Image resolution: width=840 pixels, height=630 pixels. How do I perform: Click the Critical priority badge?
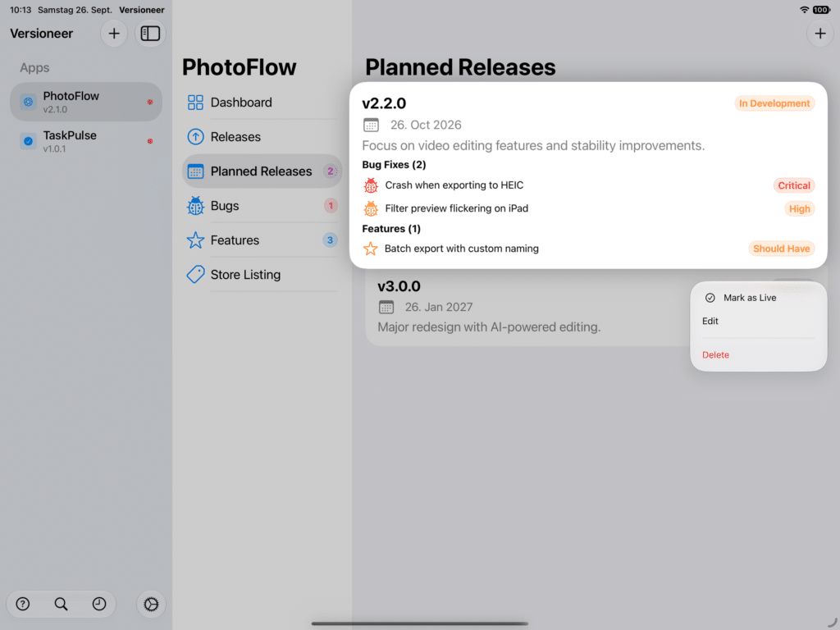(794, 185)
